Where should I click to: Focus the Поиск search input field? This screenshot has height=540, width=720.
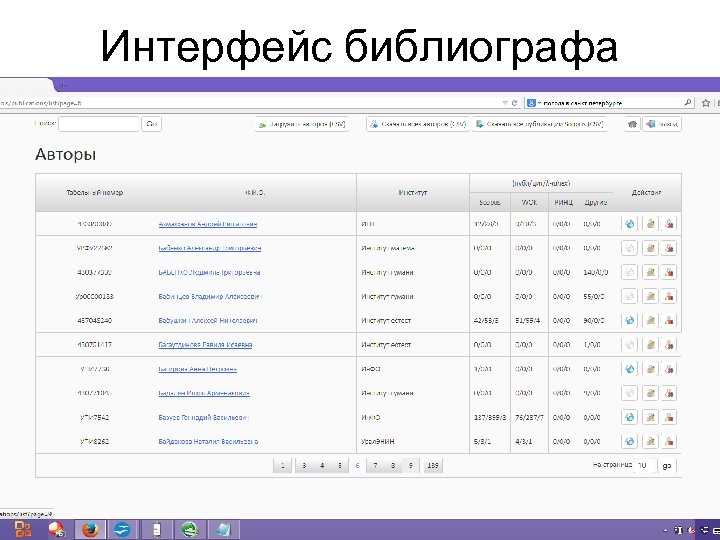pos(99,124)
